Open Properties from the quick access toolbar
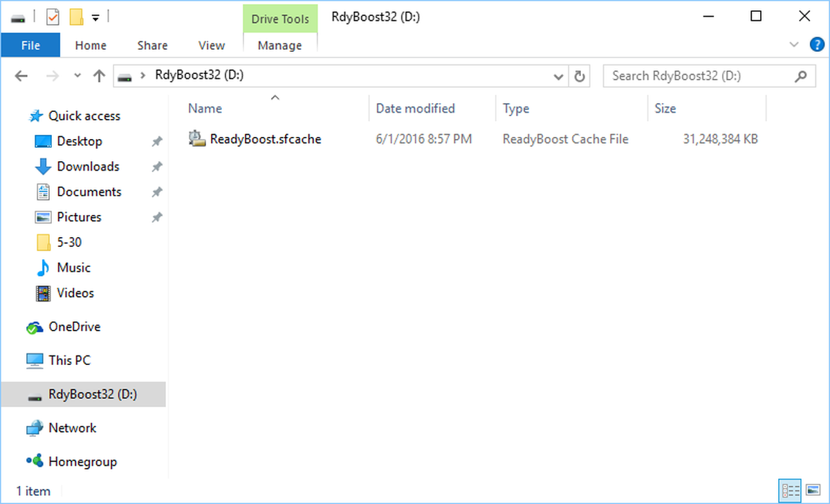The height and width of the screenshot is (504, 830). [x=51, y=16]
